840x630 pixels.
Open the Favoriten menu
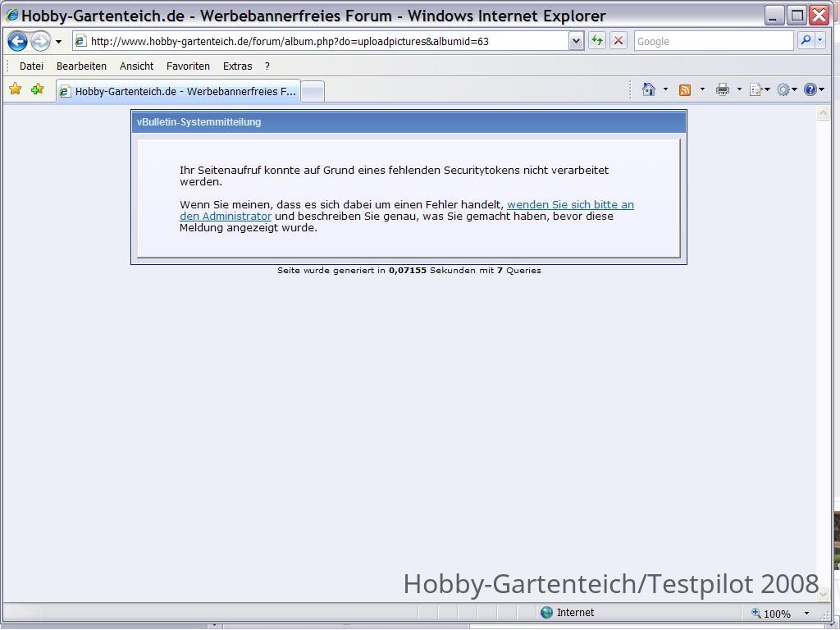point(188,66)
